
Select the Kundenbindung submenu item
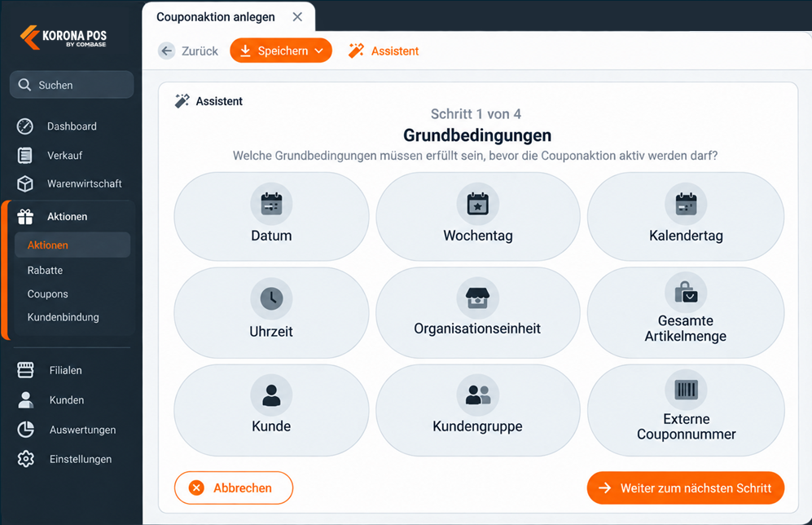coord(64,317)
